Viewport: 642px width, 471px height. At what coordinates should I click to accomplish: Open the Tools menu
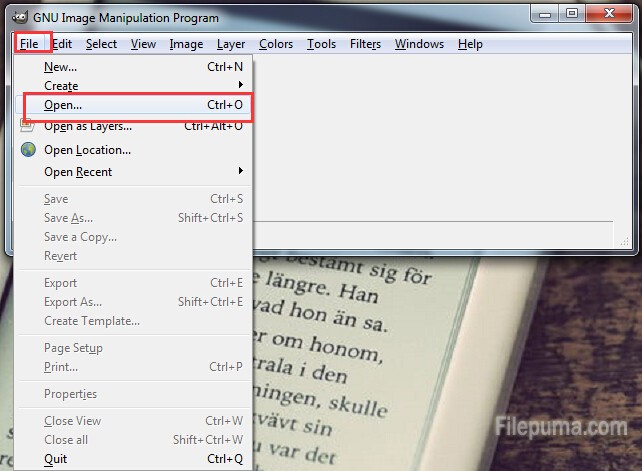point(321,44)
